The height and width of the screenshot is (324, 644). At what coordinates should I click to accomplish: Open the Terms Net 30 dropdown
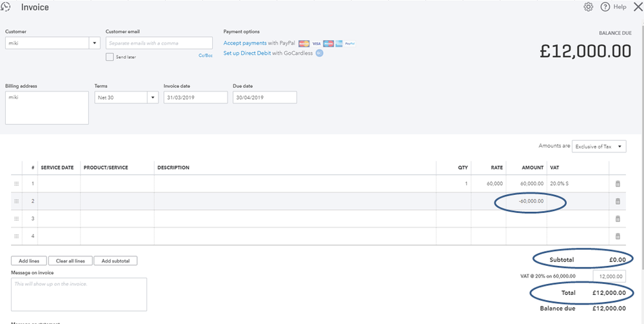153,97
